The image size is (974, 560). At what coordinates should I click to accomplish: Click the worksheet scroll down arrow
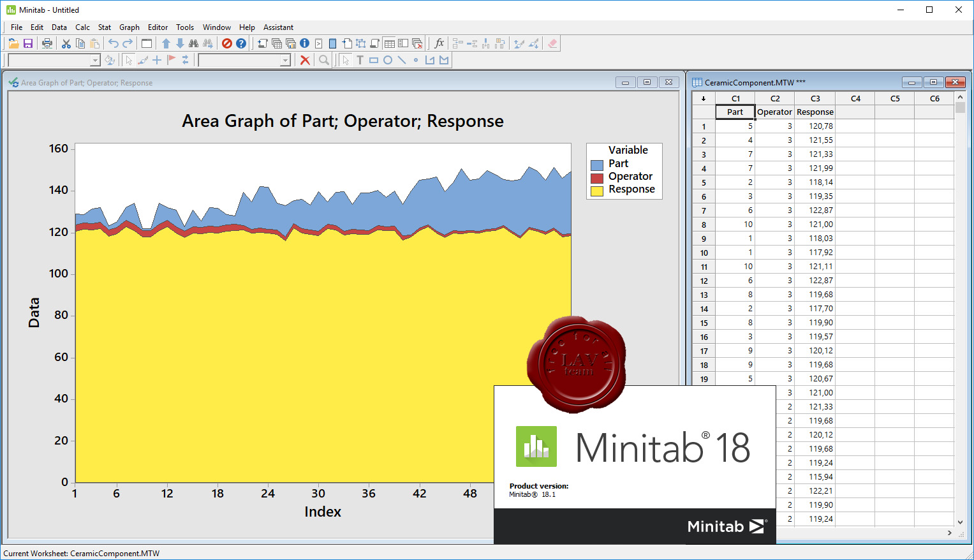(960, 522)
